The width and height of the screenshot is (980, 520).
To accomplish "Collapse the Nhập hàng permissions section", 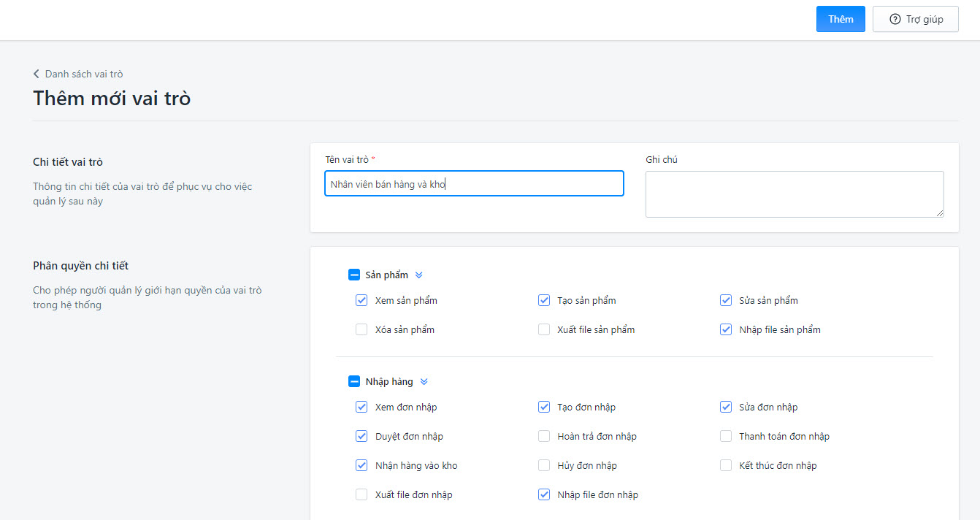I will 424,382.
